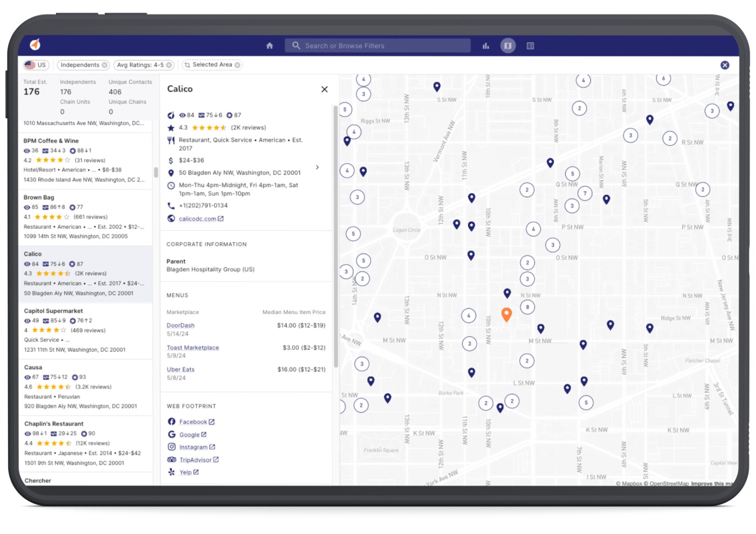The width and height of the screenshot is (756, 534).
Task: Switch to the table view icon
Action: (530, 45)
